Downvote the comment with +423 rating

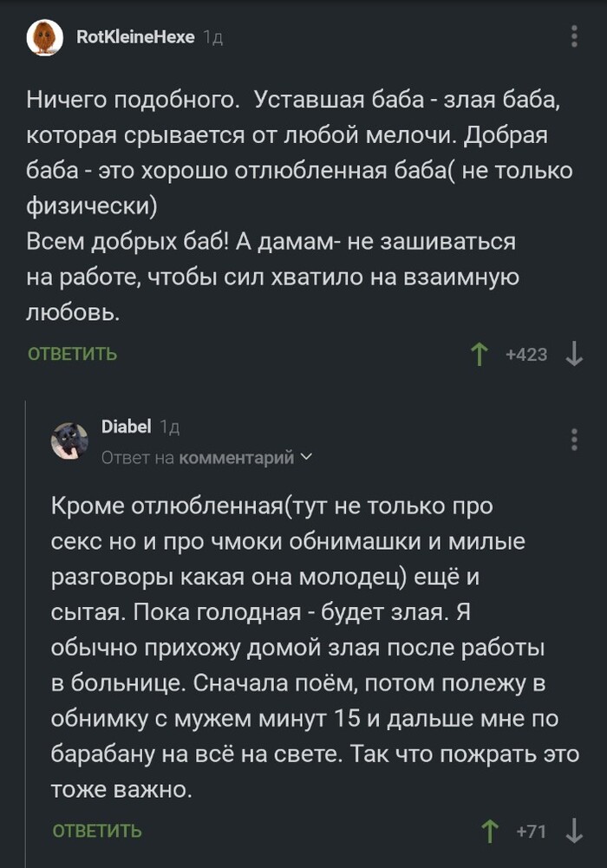coord(573,354)
